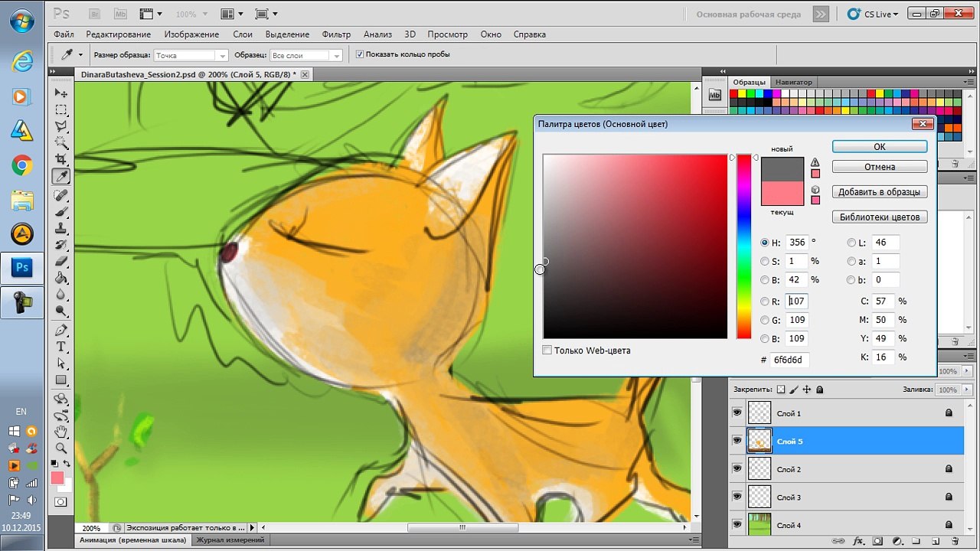Select the Brush tool

pyautogui.click(x=61, y=212)
